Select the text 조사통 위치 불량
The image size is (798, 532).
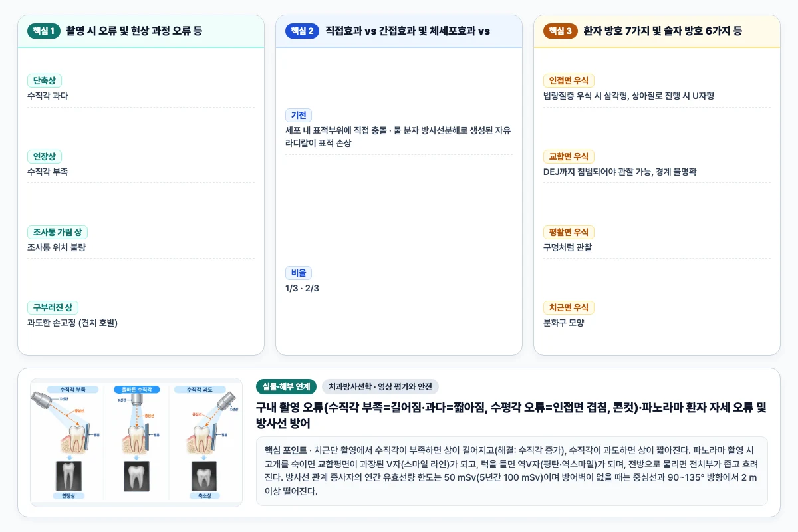pyautogui.click(x=57, y=247)
